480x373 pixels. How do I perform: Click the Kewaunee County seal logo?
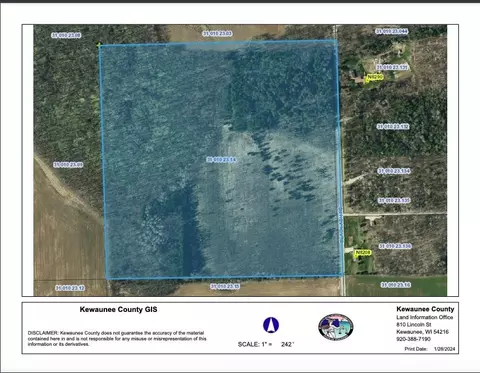coord(336,327)
